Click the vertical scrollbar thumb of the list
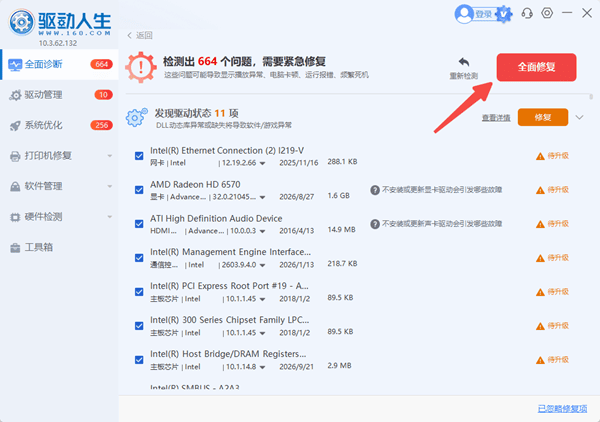600x422 pixels. 591,97
